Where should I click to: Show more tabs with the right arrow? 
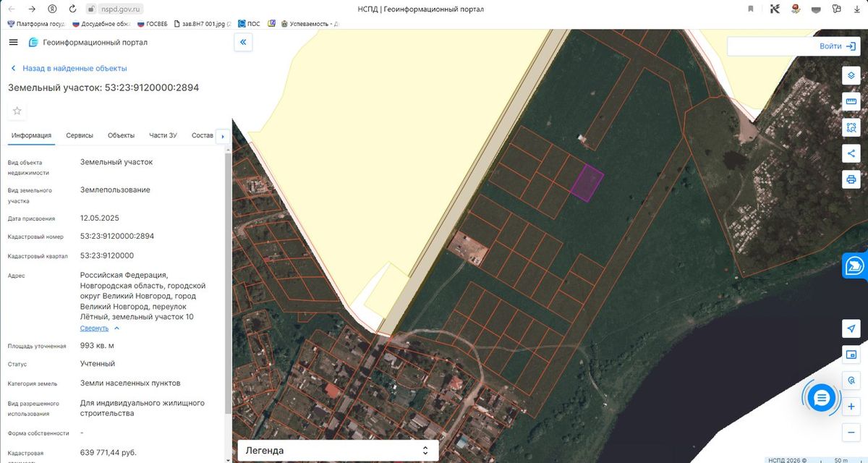223,136
